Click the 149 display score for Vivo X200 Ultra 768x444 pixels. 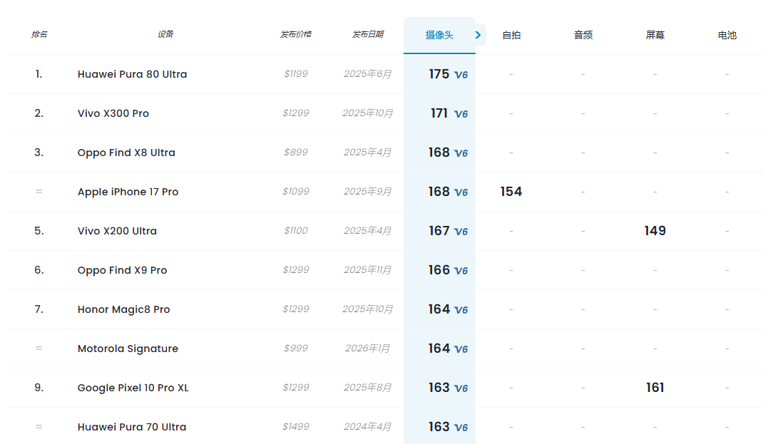[x=655, y=231]
